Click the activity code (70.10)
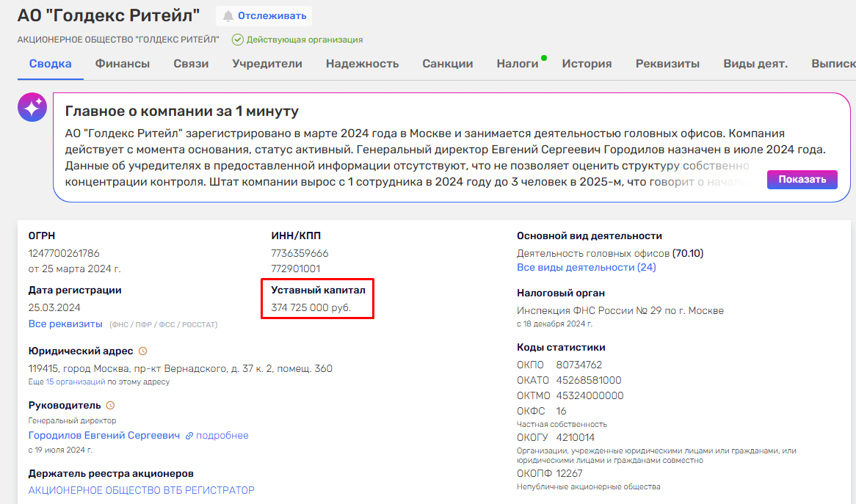Image resolution: width=856 pixels, height=504 pixels. click(688, 253)
